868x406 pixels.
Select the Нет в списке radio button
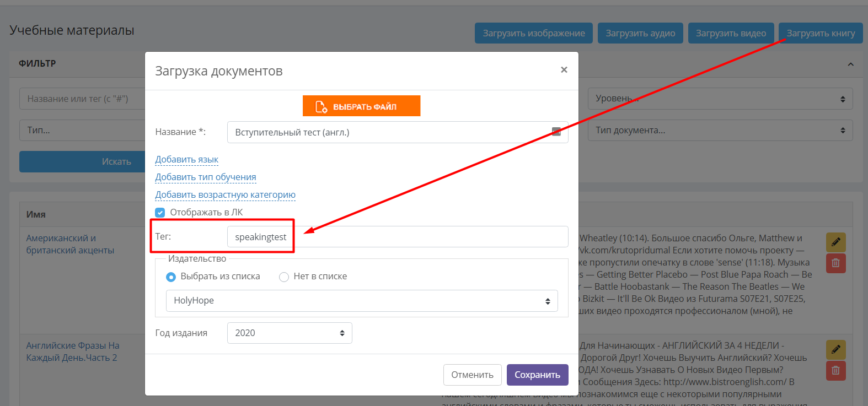[x=284, y=277]
